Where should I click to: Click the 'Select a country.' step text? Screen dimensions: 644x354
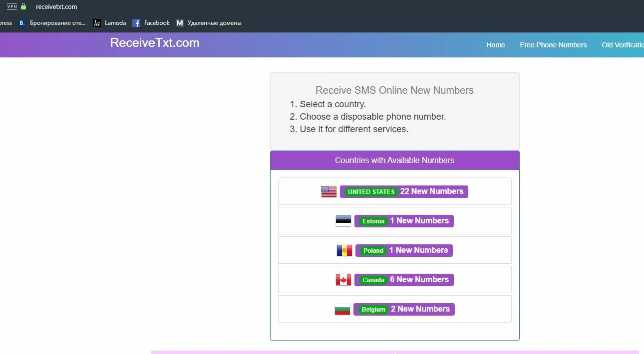(333, 104)
